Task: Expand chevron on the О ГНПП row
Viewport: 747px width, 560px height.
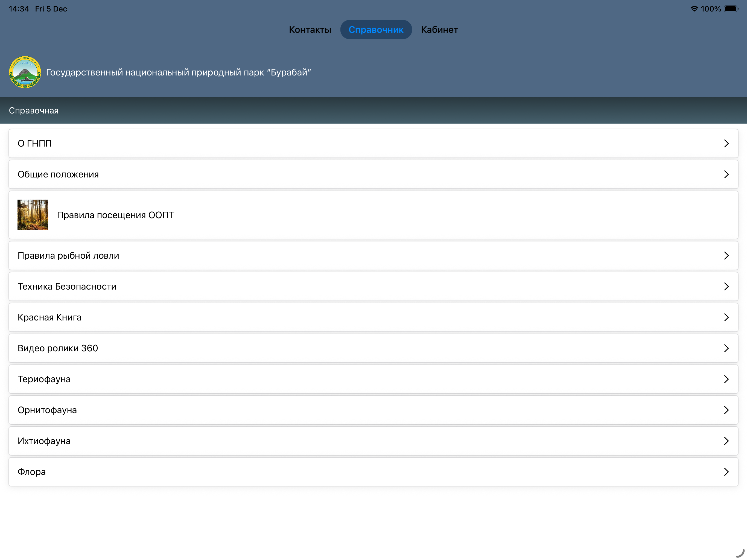Action: tap(726, 144)
